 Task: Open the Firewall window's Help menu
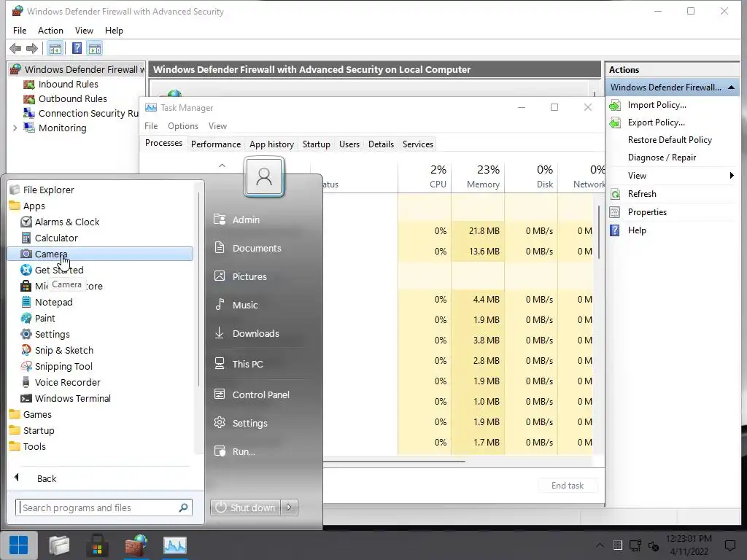click(114, 31)
